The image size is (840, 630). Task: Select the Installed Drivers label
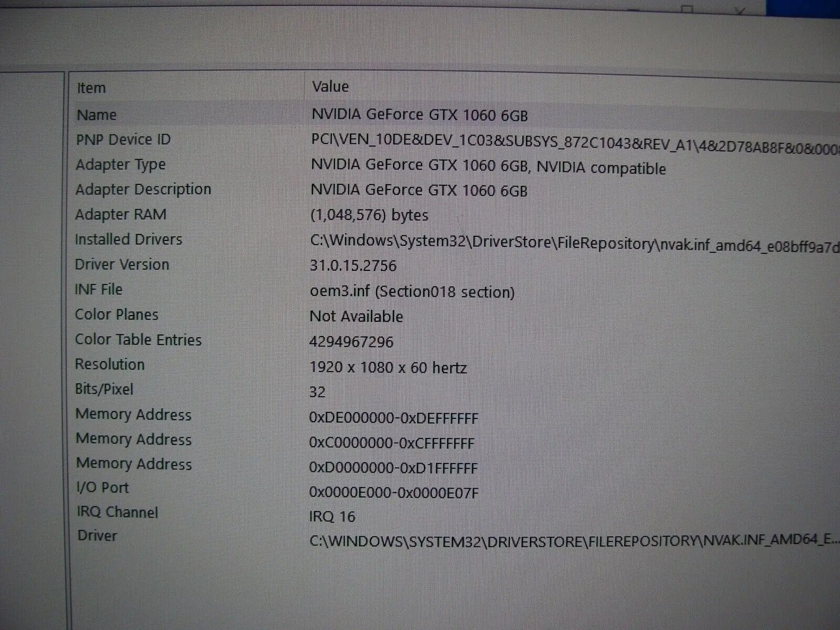point(129,239)
